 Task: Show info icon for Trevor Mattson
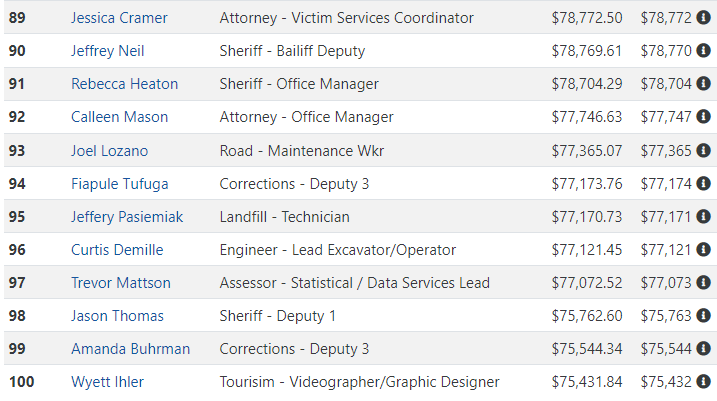tap(703, 283)
